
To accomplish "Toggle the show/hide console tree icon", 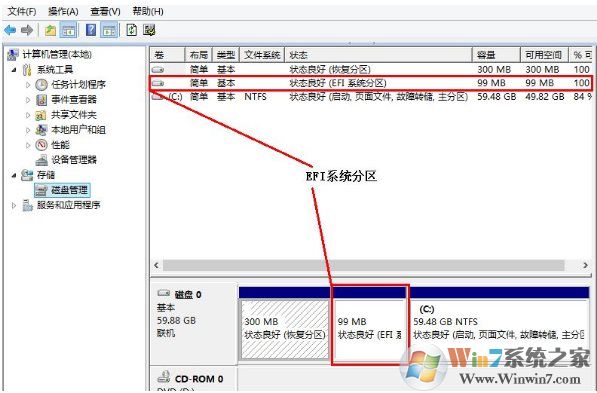I will 69,30.
